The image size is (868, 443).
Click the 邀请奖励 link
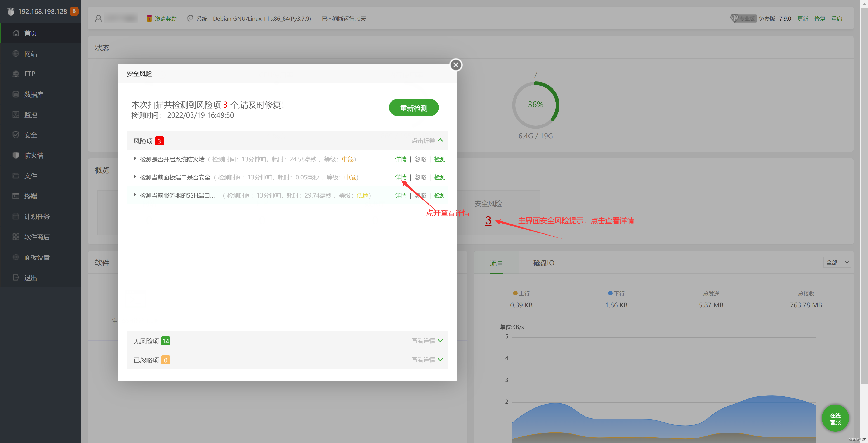click(x=165, y=19)
